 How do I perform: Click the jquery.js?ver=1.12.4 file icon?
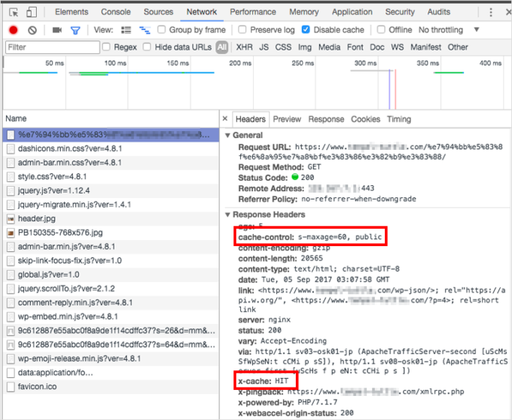tap(11, 190)
